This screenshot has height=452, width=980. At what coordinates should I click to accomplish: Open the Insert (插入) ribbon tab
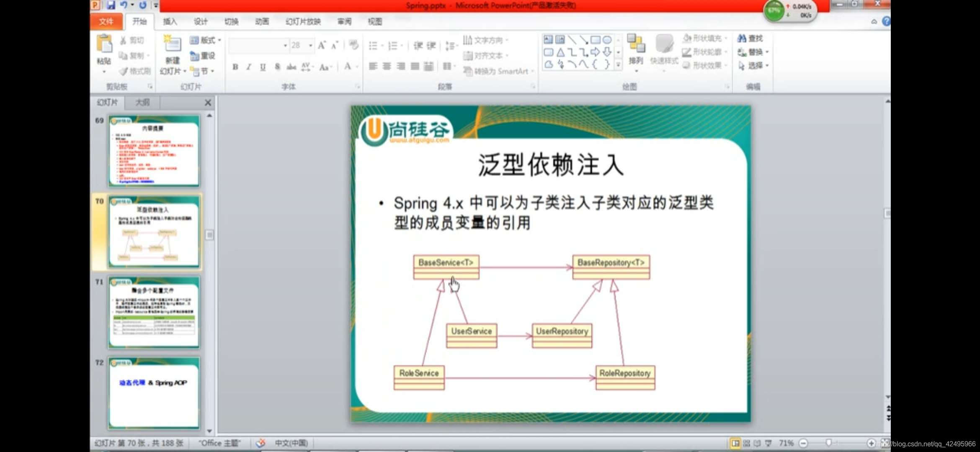click(x=170, y=21)
